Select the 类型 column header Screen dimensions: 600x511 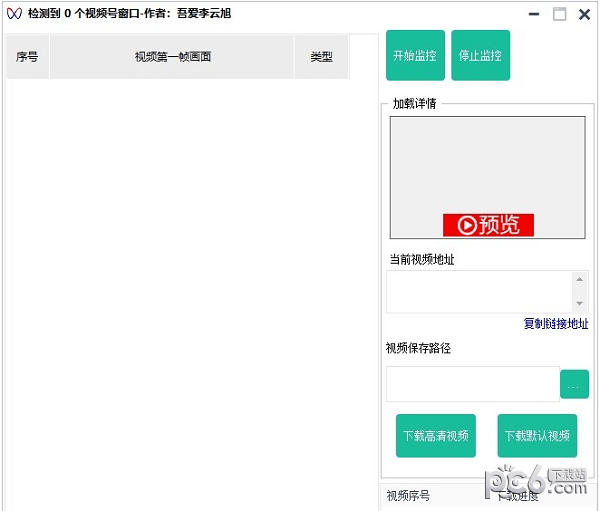321,57
